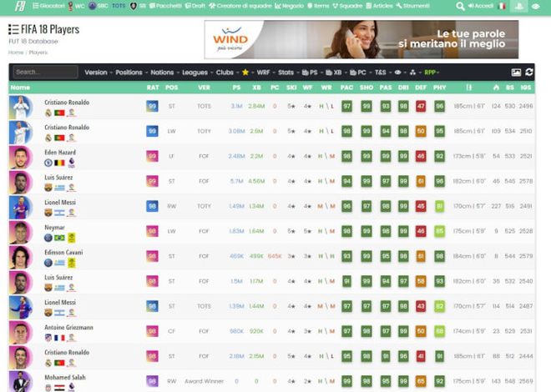Viewport: 551px width, 392px height.
Task: Open the Draft menu item
Action: tap(195, 6)
